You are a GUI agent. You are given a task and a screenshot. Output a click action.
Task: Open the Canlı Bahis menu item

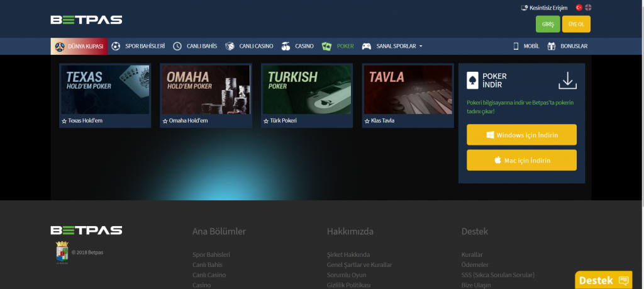pyautogui.click(x=195, y=46)
